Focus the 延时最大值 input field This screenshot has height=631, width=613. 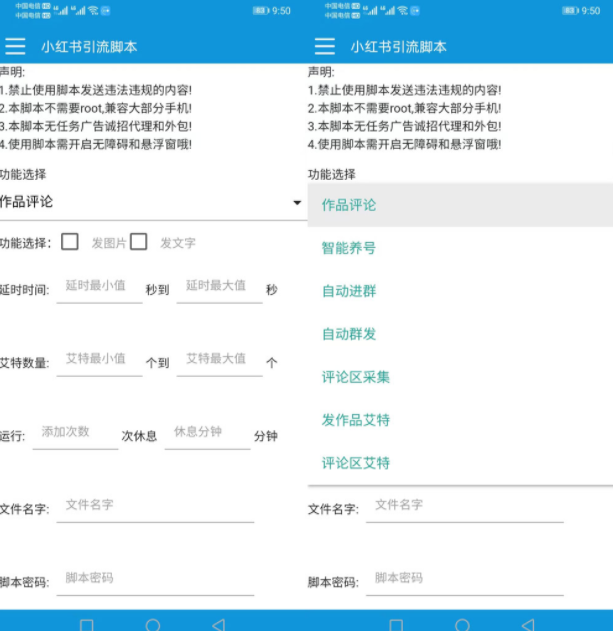(x=219, y=287)
